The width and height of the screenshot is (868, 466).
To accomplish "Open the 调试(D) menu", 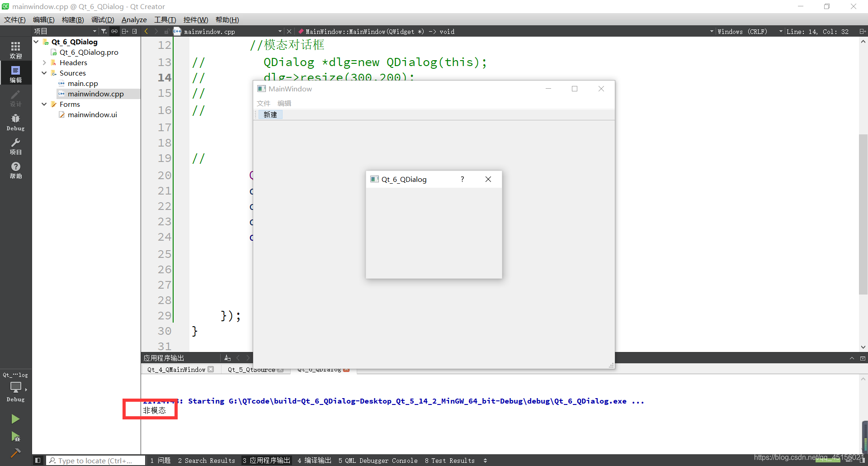I will pyautogui.click(x=103, y=19).
